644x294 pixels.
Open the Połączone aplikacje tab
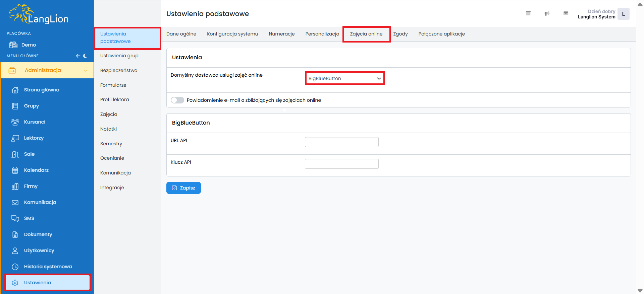(441, 34)
